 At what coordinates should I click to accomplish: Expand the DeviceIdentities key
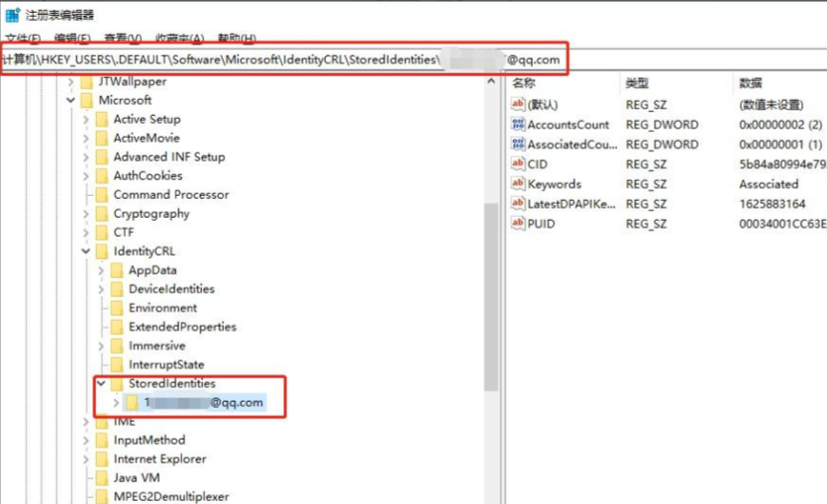click(101, 289)
